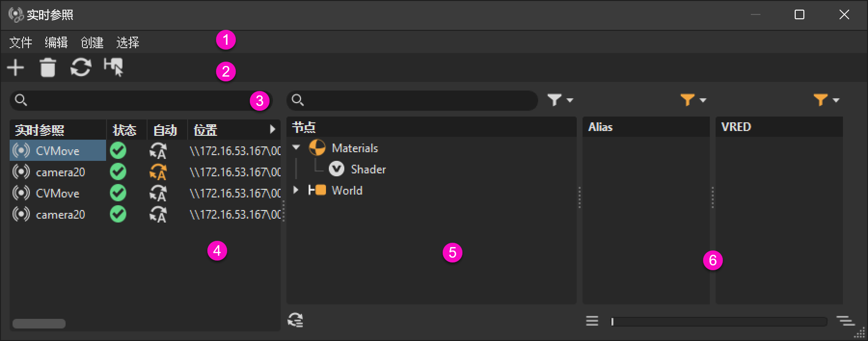Click the reload arrows icon in toolbar
Viewport: 868px width, 341px height.
(x=81, y=67)
